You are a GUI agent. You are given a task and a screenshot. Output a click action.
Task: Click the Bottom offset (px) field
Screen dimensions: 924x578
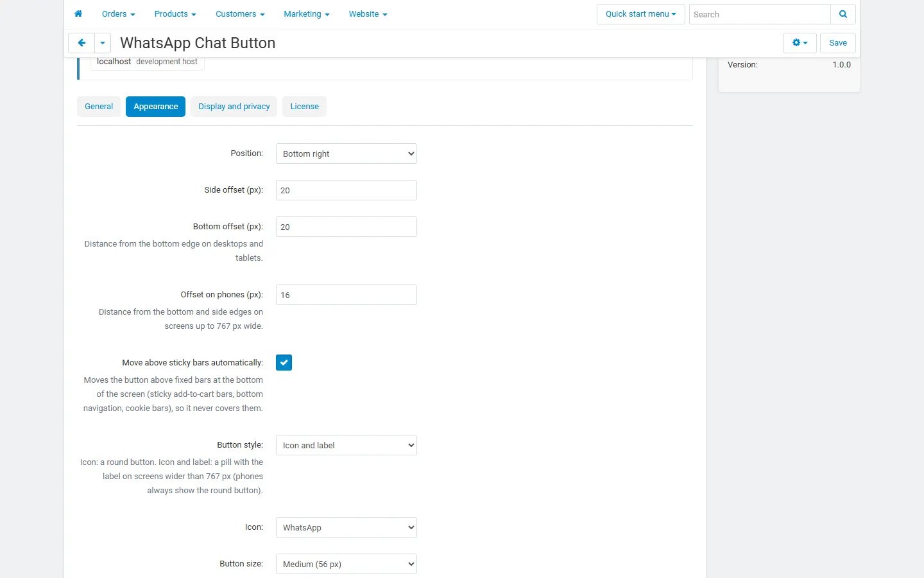click(x=346, y=227)
